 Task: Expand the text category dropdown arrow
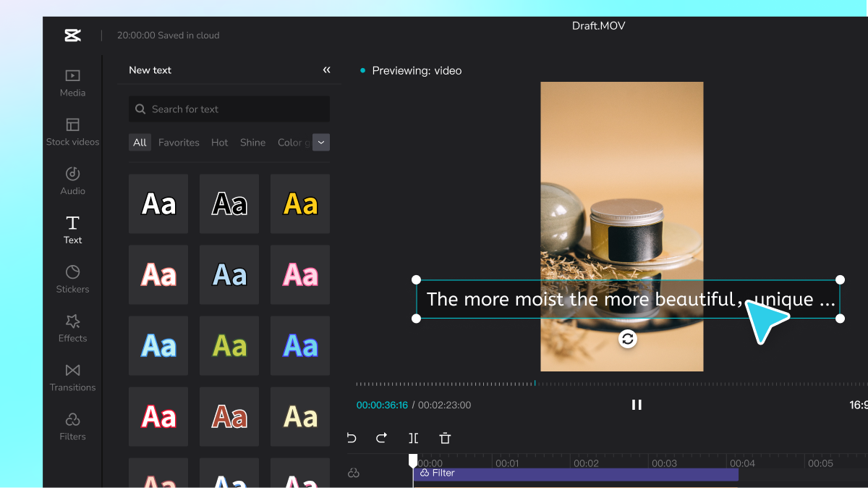[321, 143]
